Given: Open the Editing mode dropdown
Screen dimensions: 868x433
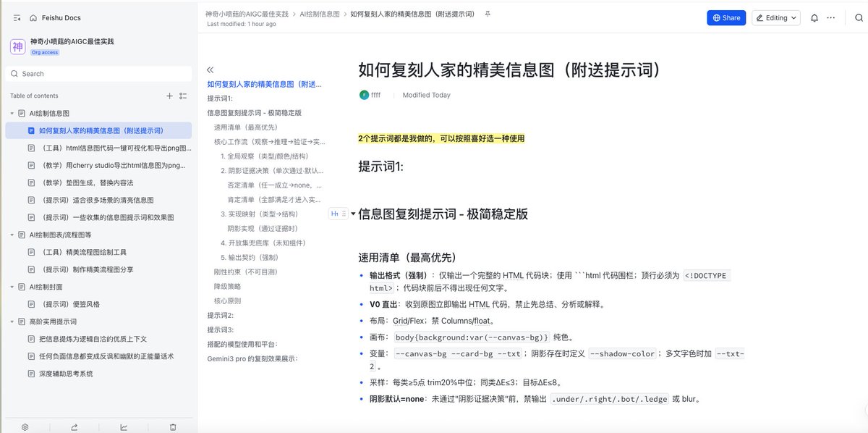Looking at the screenshot, I should point(776,18).
